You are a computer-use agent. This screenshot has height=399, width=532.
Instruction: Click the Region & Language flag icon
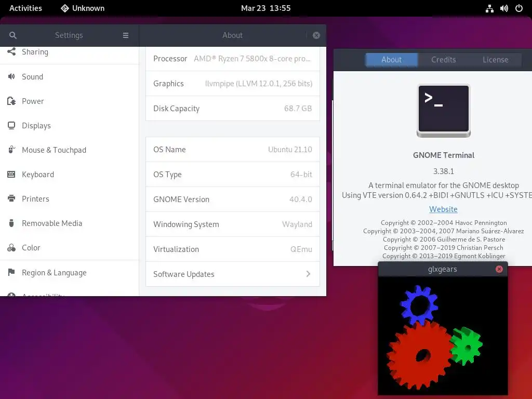pos(11,272)
